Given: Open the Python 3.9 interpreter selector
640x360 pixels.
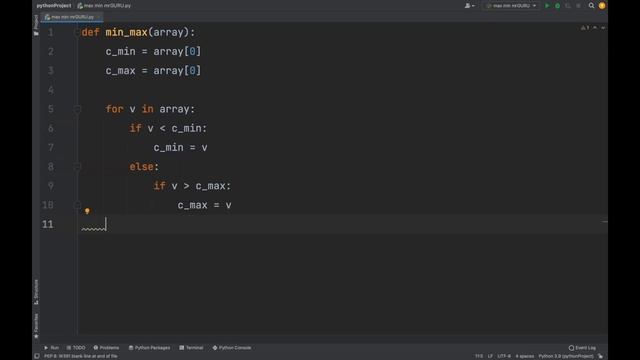Looking at the screenshot, I should 566,356.
